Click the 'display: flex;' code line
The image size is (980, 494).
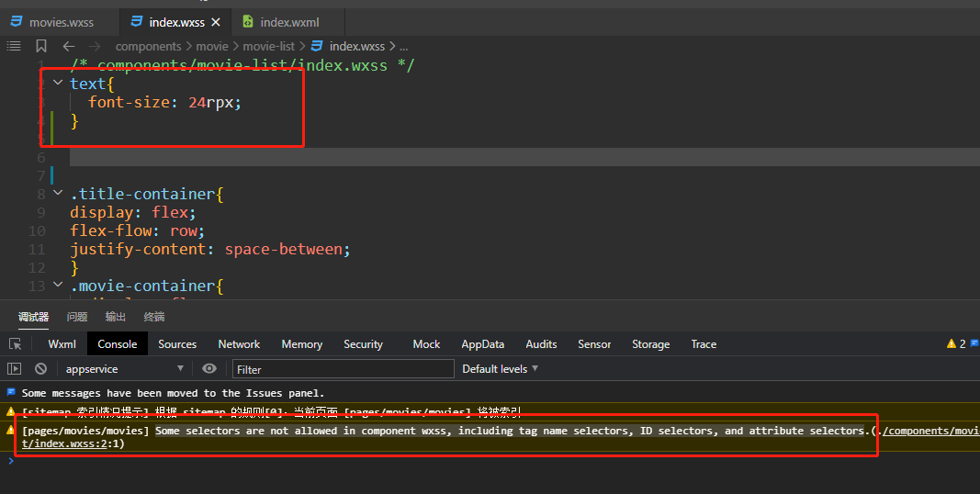pos(133,212)
